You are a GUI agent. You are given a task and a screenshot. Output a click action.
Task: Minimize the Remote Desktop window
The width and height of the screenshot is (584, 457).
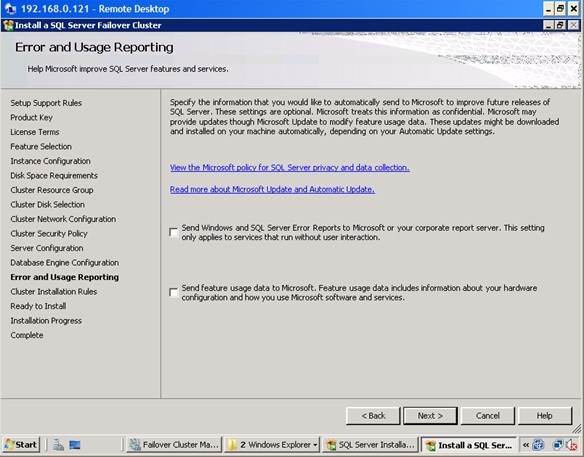click(549, 9)
